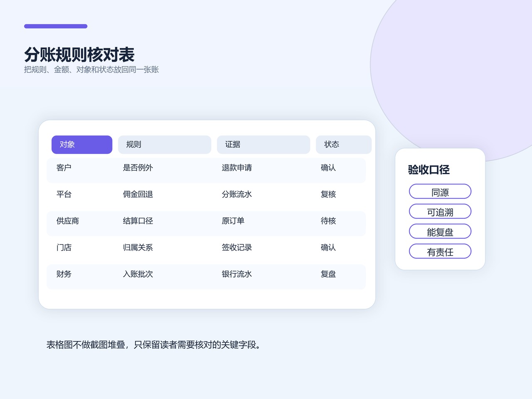Select the 客户 cell
The image size is (532, 399).
pyautogui.click(x=64, y=167)
